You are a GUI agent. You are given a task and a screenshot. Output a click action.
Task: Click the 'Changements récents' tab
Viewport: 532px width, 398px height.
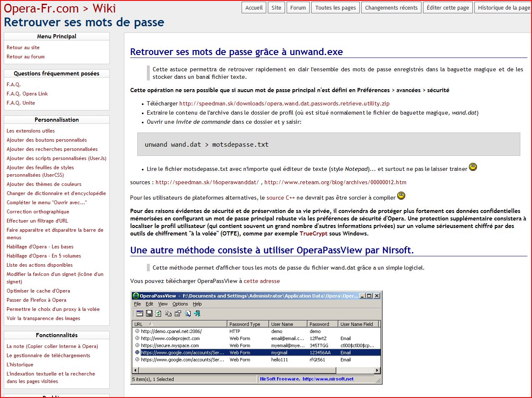pos(391,8)
